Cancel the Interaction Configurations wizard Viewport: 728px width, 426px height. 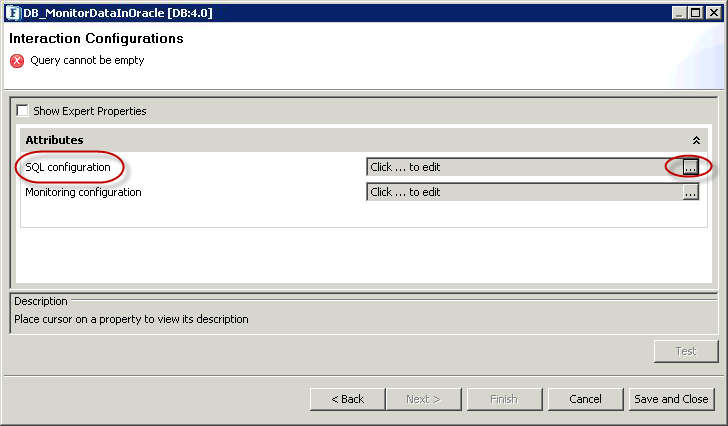[585, 399]
